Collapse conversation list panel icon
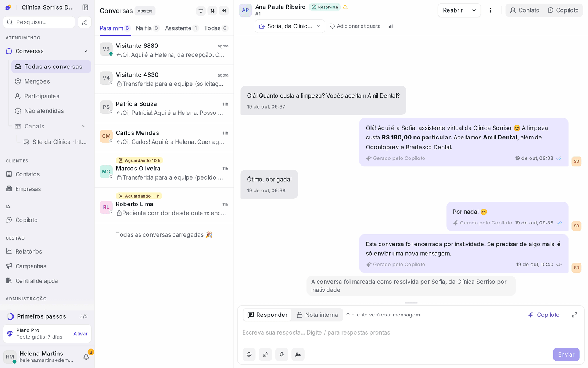The width and height of the screenshot is (588, 368). [224, 11]
